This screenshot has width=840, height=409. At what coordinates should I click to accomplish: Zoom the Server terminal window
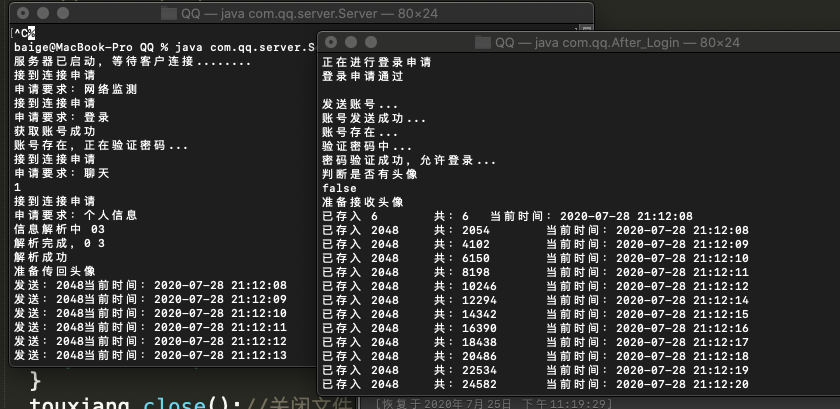pos(63,13)
